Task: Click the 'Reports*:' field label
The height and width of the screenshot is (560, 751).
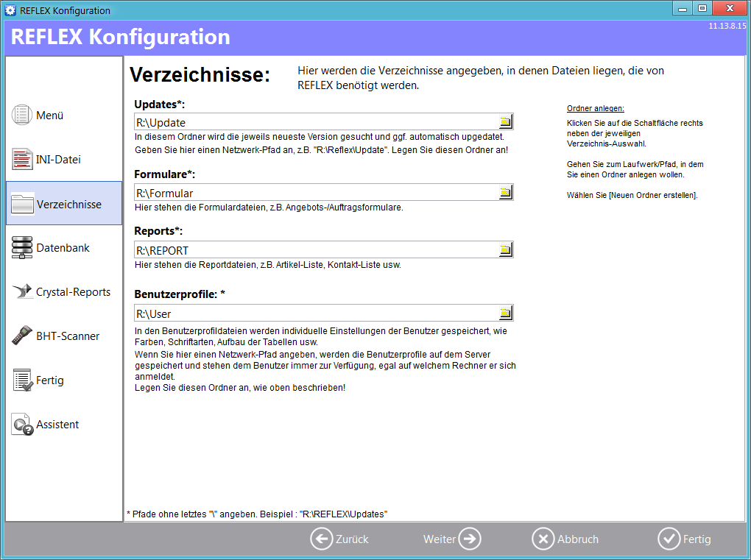Action: tap(158, 231)
